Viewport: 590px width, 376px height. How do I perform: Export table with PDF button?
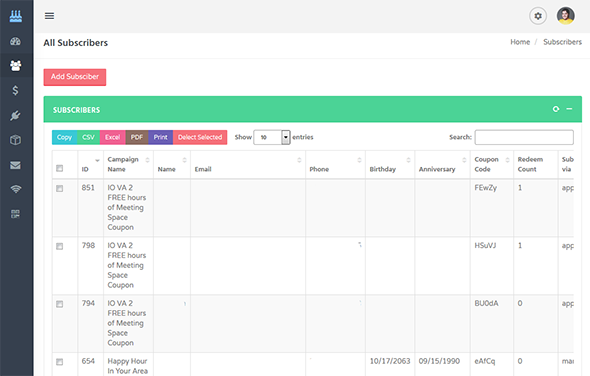(137, 137)
